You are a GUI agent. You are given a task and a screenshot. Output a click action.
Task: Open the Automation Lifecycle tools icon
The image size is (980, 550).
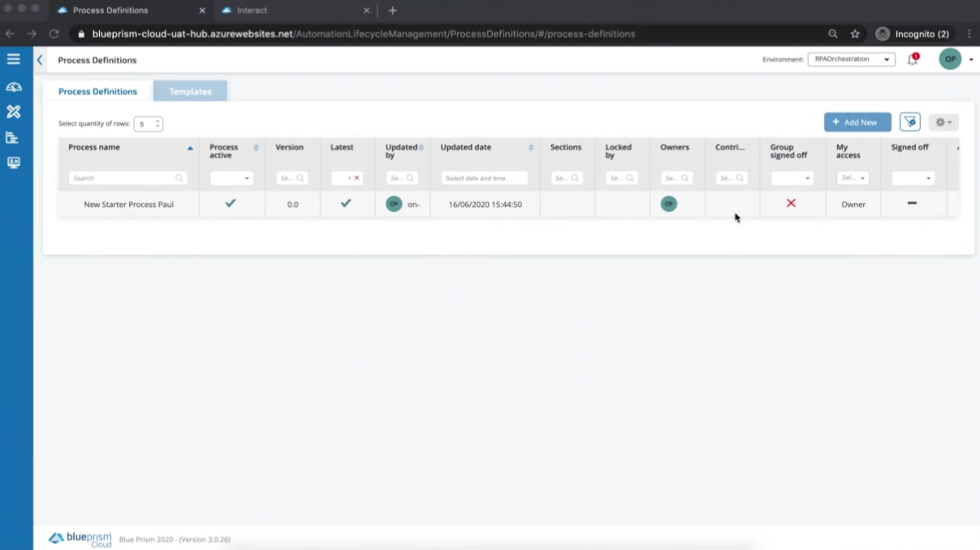[x=13, y=111]
